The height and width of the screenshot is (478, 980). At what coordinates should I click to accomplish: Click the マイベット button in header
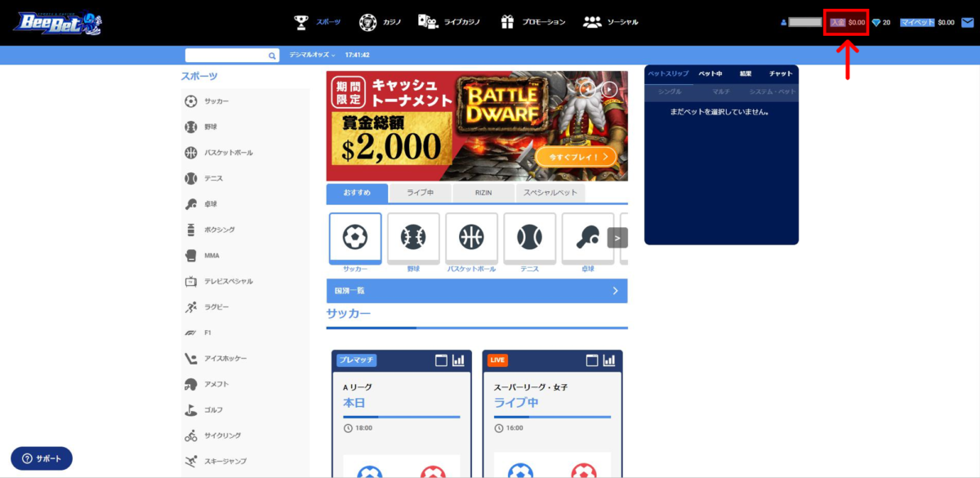tap(917, 23)
